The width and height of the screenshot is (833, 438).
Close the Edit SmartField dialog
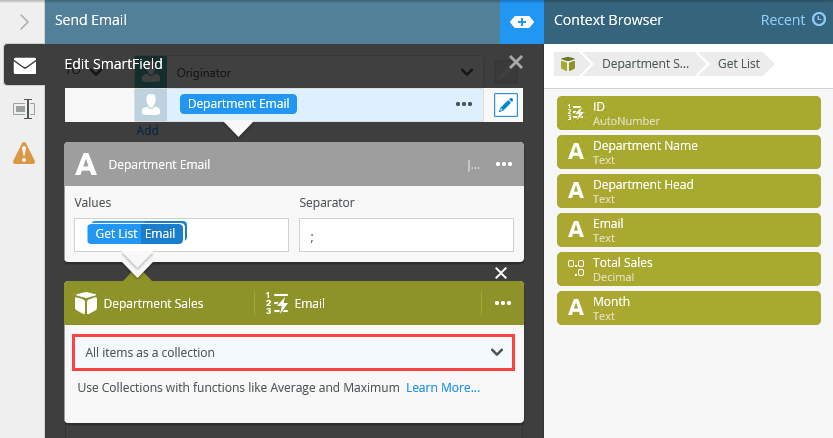point(516,63)
